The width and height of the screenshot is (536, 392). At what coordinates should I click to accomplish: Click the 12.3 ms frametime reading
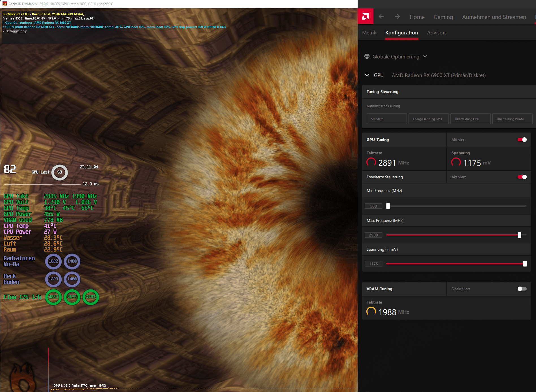(x=90, y=184)
